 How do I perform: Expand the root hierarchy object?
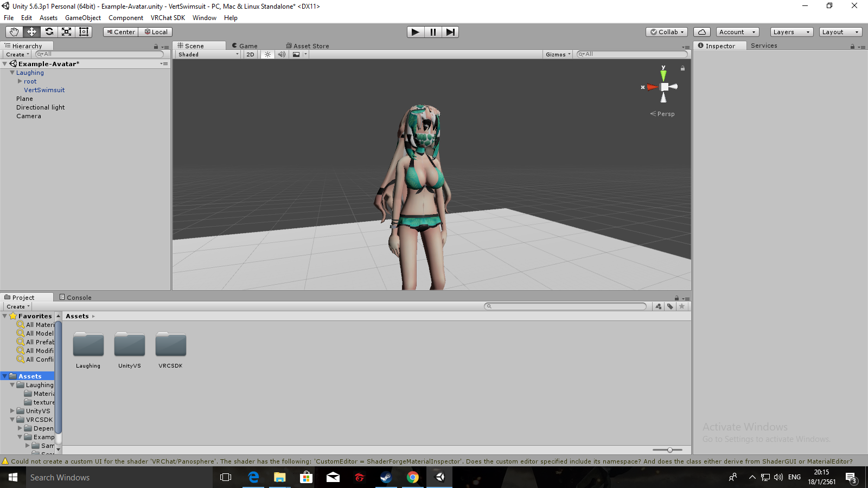pyautogui.click(x=20, y=81)
